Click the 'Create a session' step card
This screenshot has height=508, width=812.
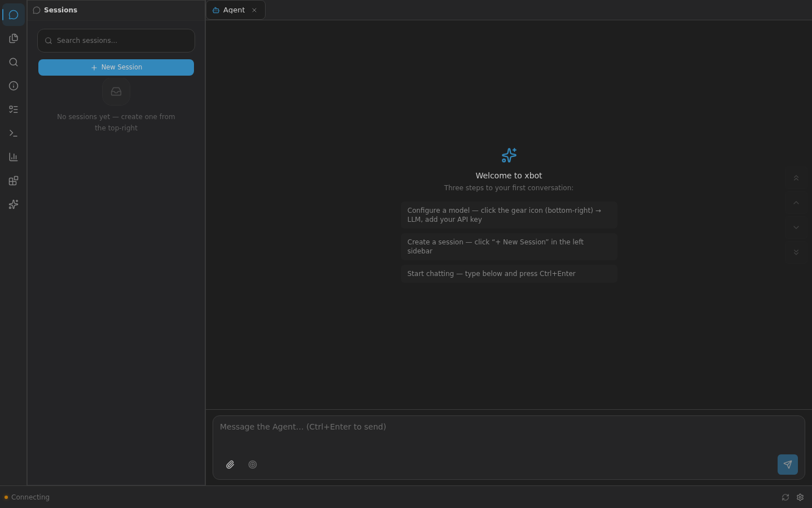click(x=509, y=247)
